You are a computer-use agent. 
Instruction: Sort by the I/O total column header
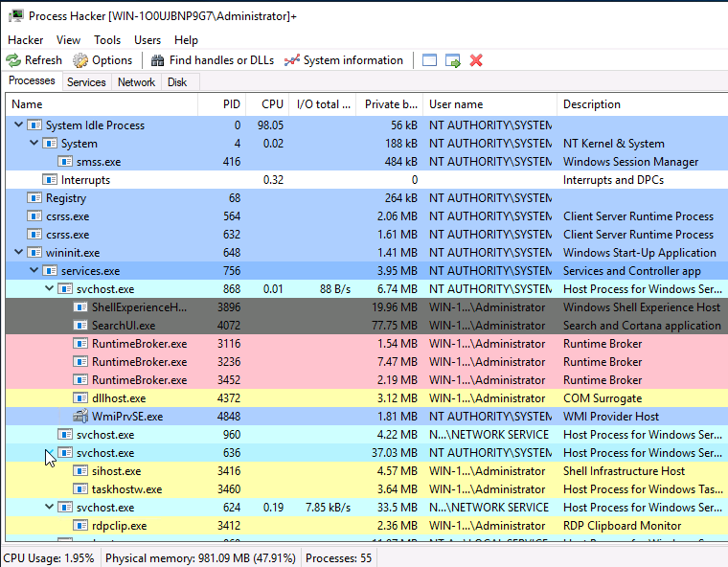point(323,104)
